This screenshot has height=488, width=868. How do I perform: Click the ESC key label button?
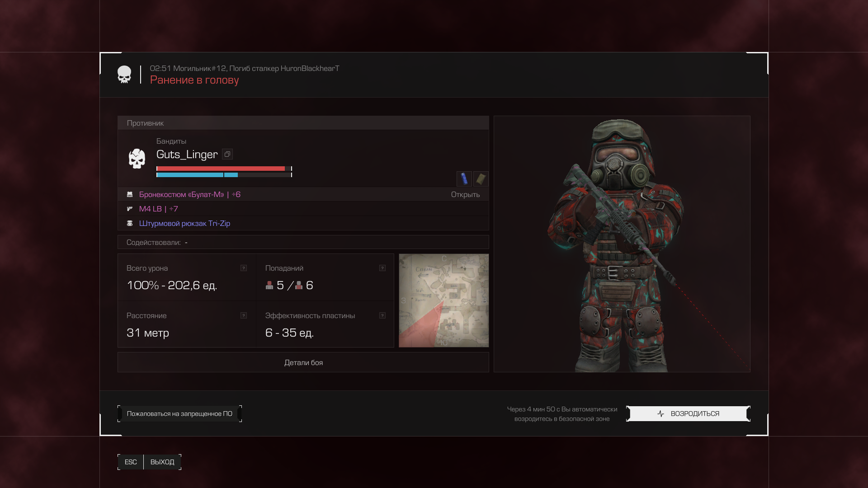pyautogui.click(x=131, y=462)
